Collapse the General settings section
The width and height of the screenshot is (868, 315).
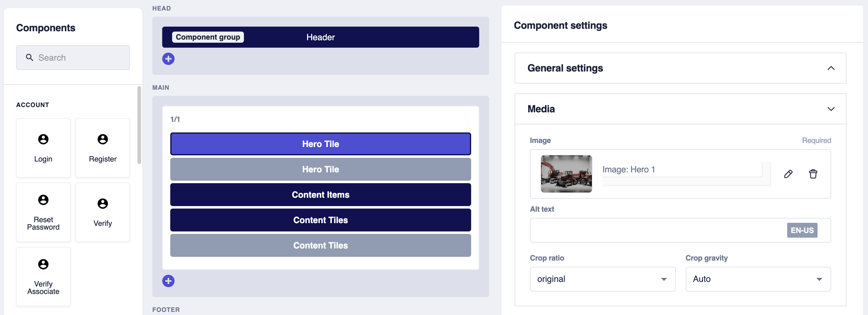831,68
